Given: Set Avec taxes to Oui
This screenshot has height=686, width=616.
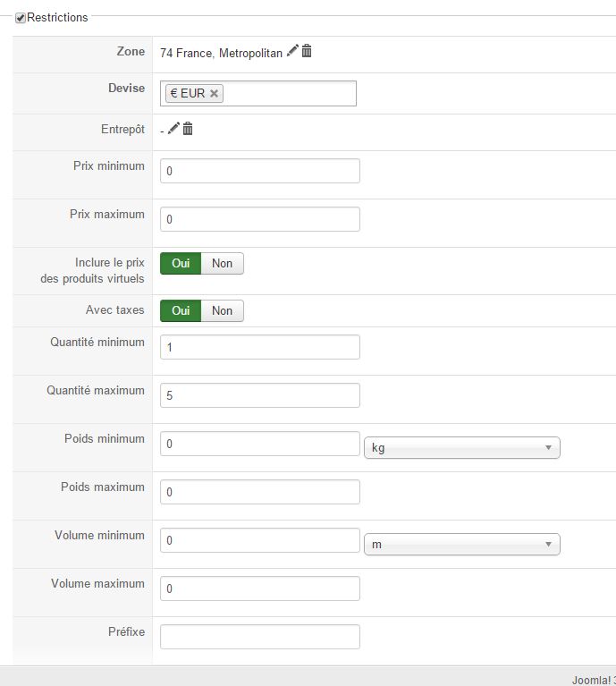Looking at the screenshot, I should (181, 311).
